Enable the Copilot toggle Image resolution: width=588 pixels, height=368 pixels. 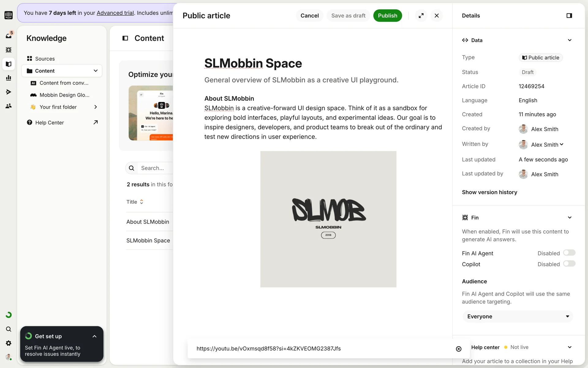click(x=569, y=264)
